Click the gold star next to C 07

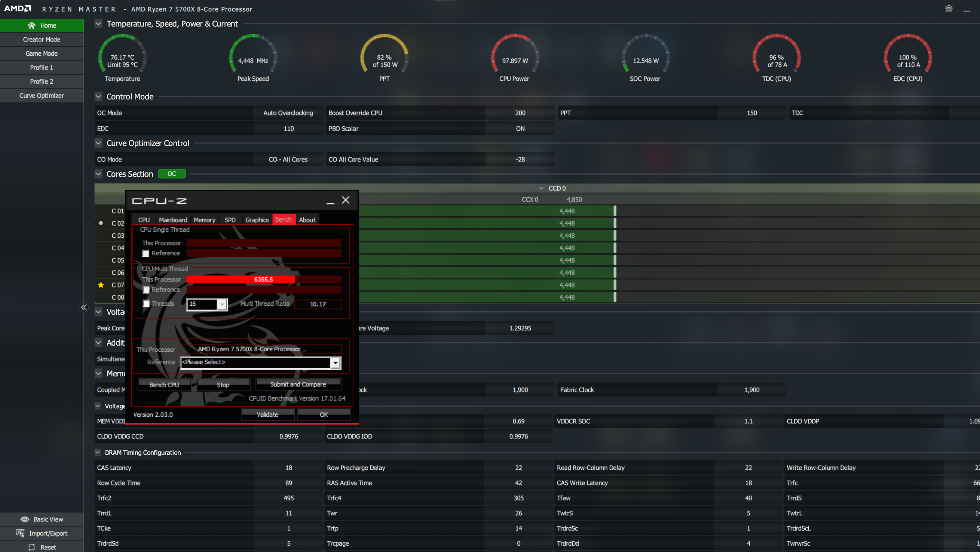[x=101, y=285]
